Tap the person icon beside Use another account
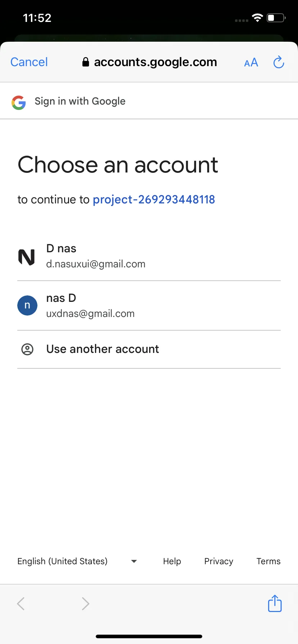Viewport: 298px width, 644px height. (x=27, y=349)
